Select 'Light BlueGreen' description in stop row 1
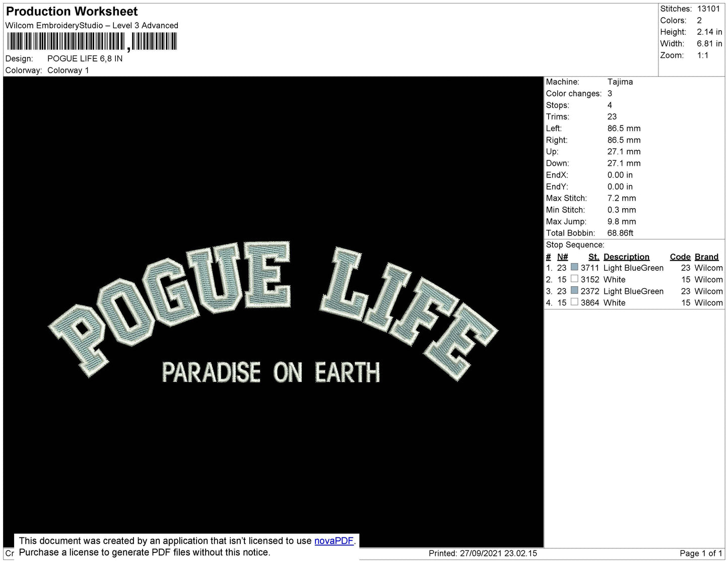The width and height of the screenshot is (728, 563). pos(633,268)
